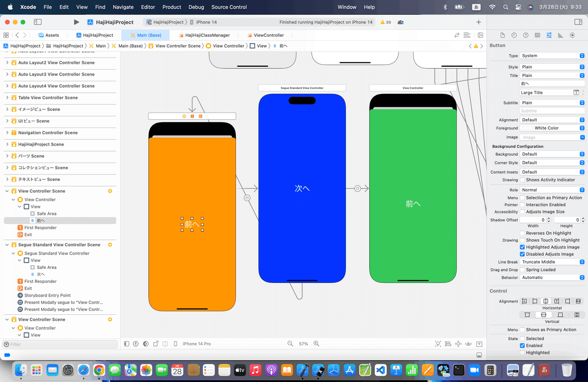588x382 pixels.
Task: Expand Table View Controller Scene
Action: click(x=7, y=98)
